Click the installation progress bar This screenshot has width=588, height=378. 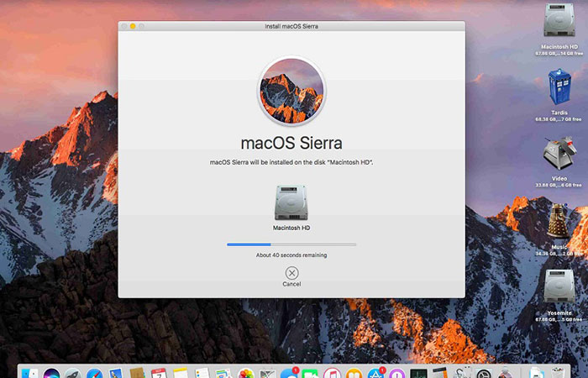[x=291, y=244]
